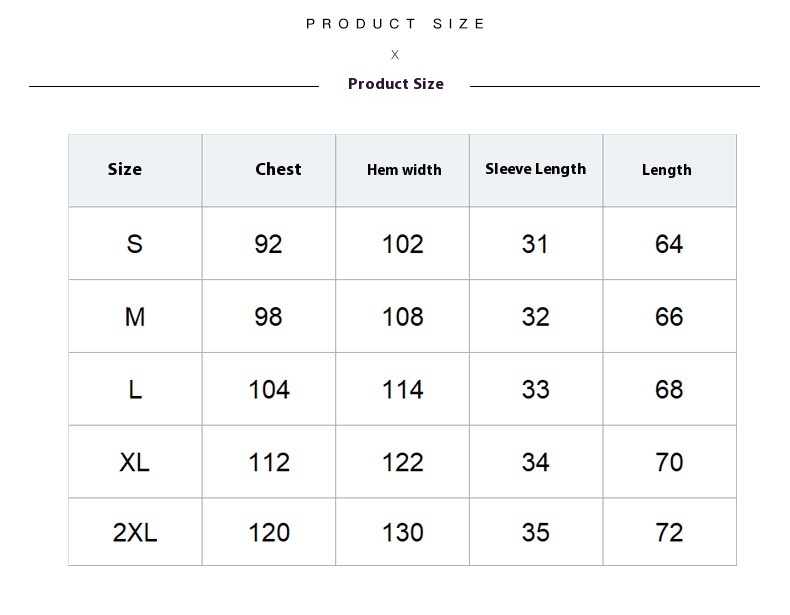Click length value 64 for size S
Screen dimensions: 790x615
click(x=669, y=244)
